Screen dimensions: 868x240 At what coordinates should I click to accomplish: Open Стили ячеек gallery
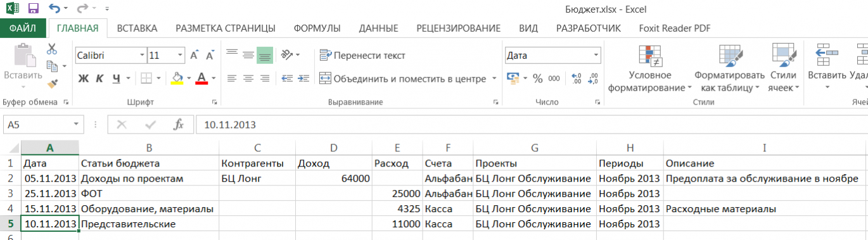click(x=784, y=68)
